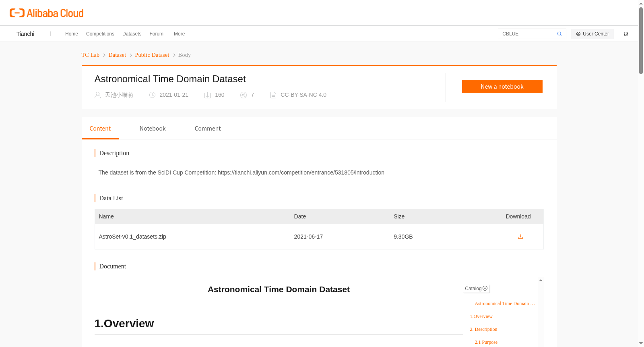Click the 9.30GB size cell

click(403, 237)
